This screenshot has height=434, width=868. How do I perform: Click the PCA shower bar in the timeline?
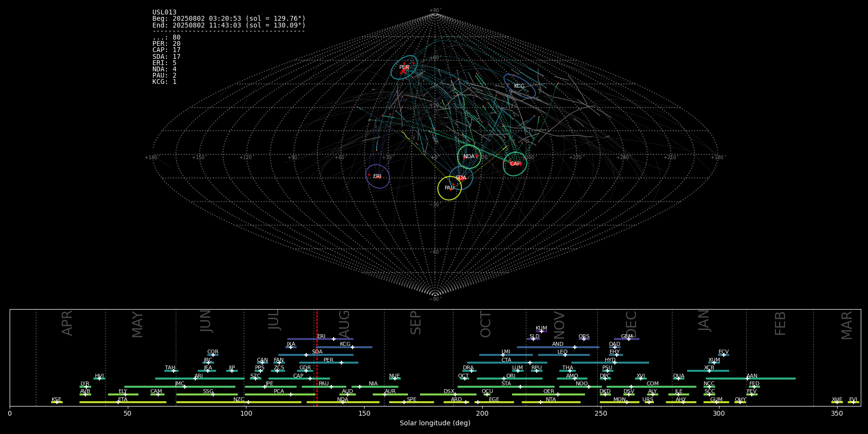pyautogui.click(x=280, y=394)
